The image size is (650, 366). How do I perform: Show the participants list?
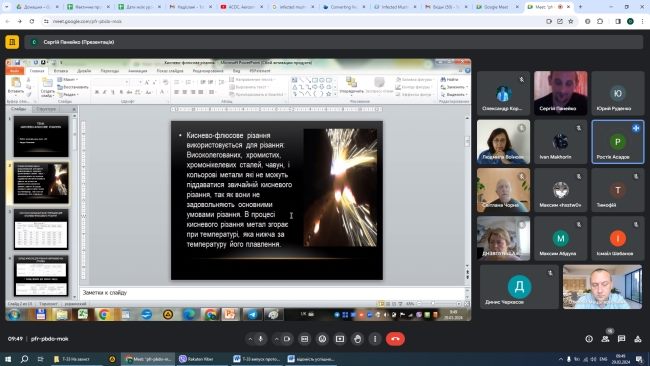606,339
